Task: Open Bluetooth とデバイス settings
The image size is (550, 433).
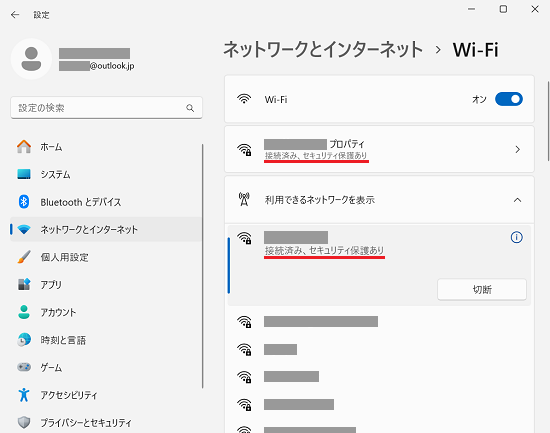Action: point(106,202)
